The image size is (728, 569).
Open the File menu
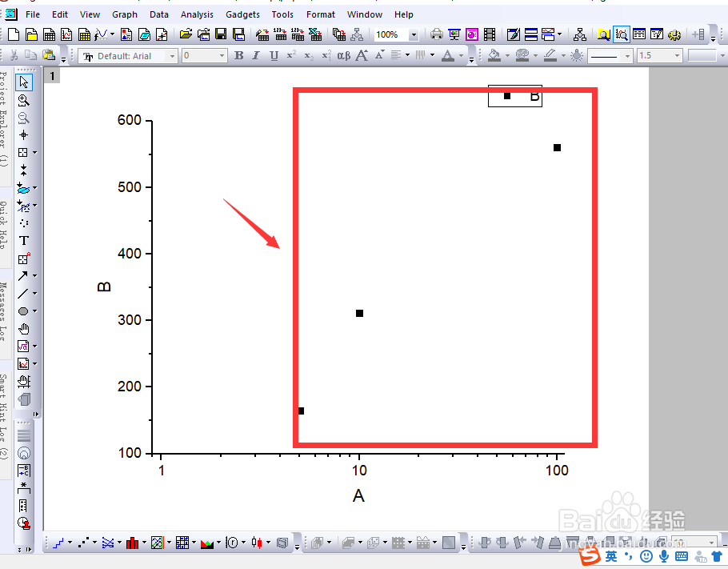pyautogui.click(x=33, y=14)
